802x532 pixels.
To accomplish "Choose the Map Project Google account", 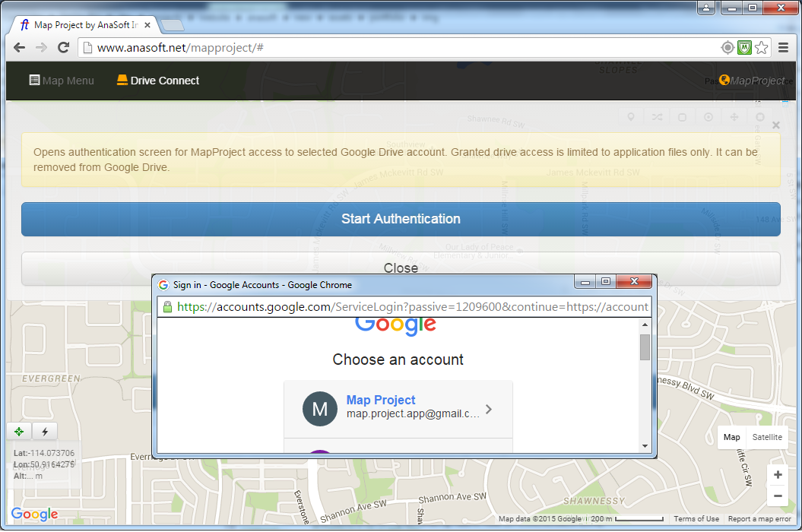I will click(x=398, y=409).
